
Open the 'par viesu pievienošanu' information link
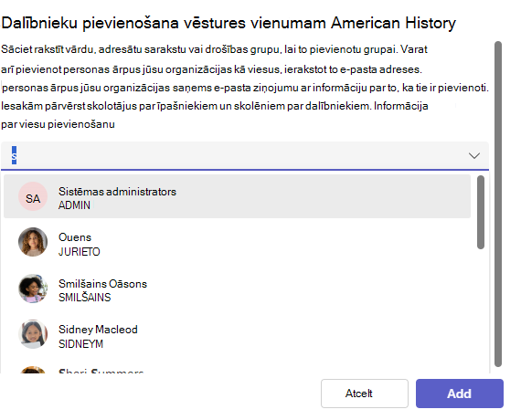pyautogui.click(x=58, y=124)
